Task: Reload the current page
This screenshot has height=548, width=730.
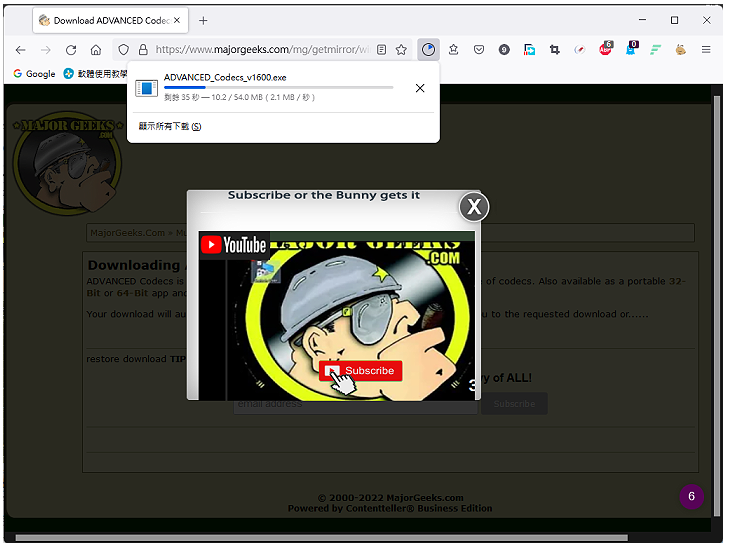Action: click(x=71, y=50)
